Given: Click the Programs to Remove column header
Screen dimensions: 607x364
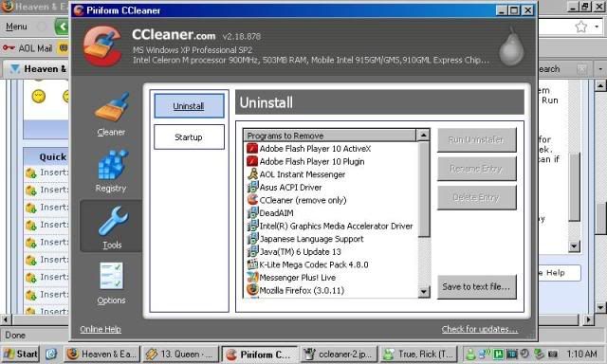Looking at the screenshot, I should [329, 136].
